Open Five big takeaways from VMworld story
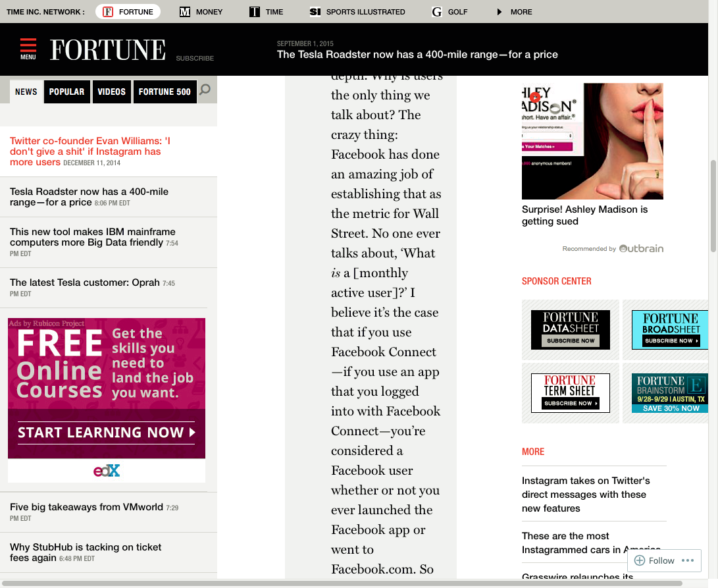 tap(94, 512)
